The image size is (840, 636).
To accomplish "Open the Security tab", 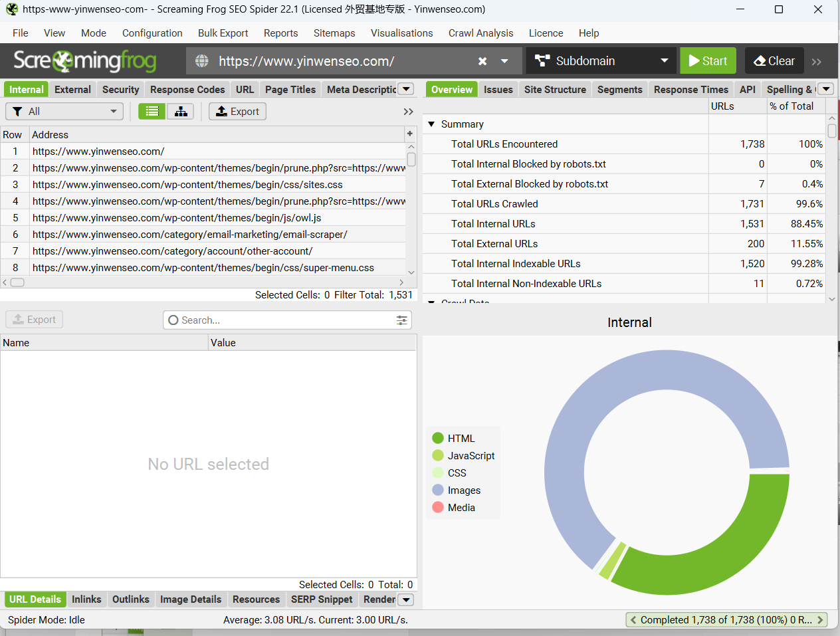I will (120, 90).
